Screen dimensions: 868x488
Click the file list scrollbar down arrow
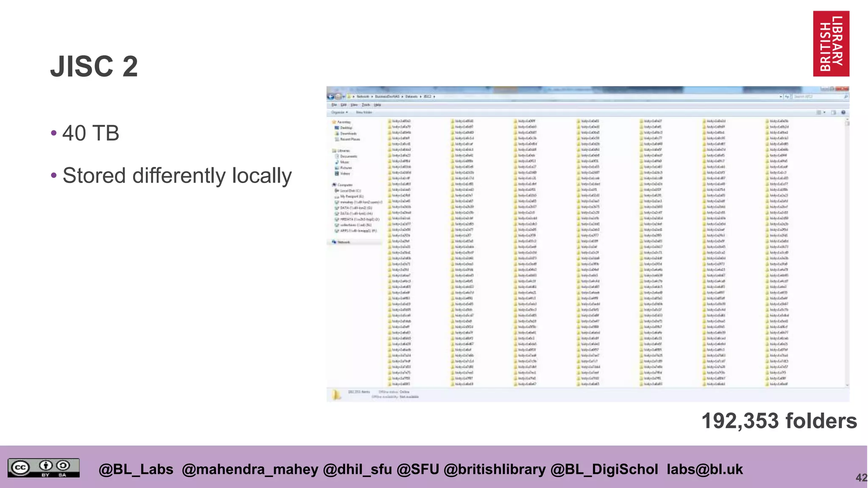coord(847,385)
